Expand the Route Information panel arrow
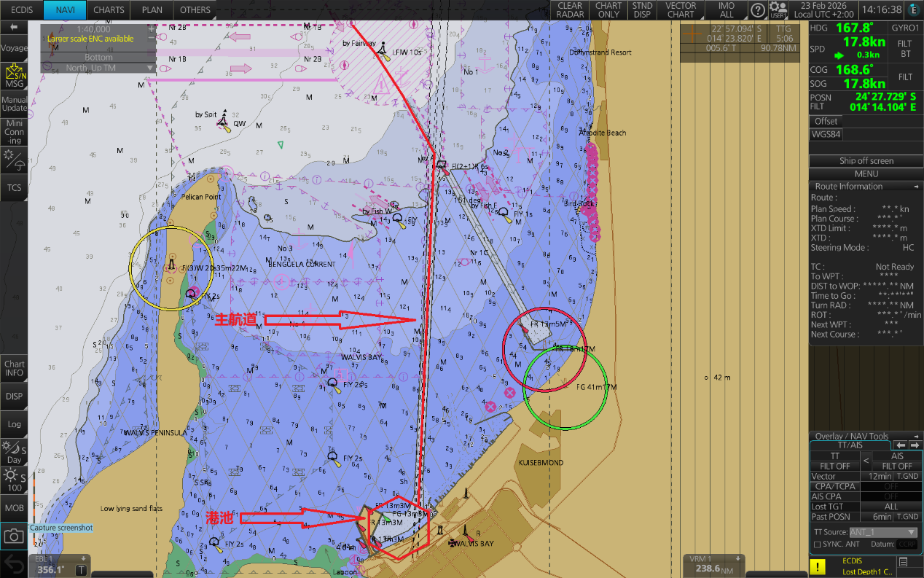The width and height of the screenshot is (924, 578). tap(917, 187)
